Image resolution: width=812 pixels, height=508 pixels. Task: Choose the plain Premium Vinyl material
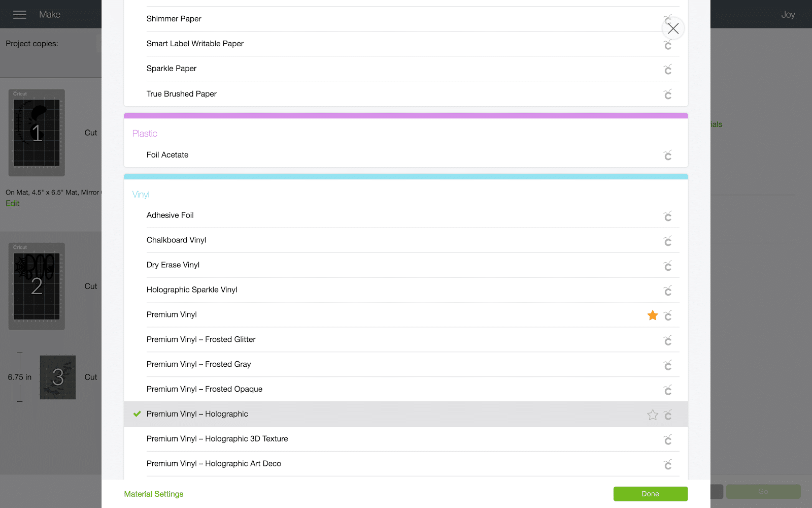point(406,315)
